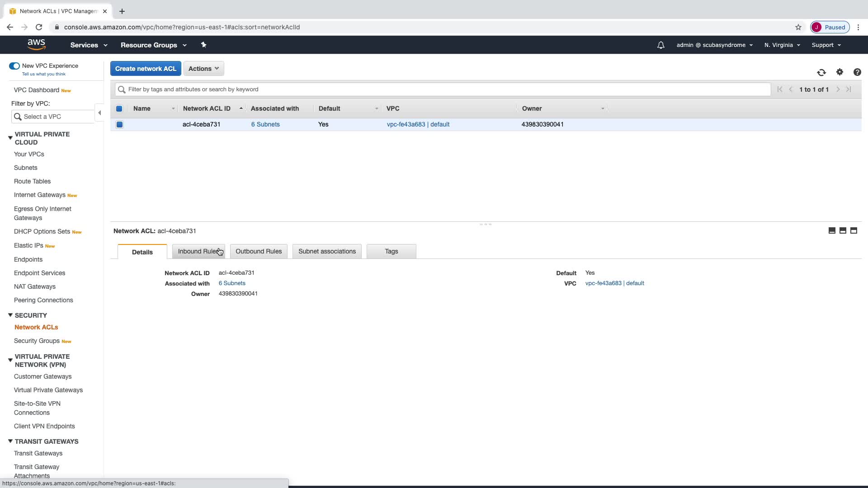Toggle the New VPC Experience switch
Screen dimensions: 868x488
tap(14, 66)
